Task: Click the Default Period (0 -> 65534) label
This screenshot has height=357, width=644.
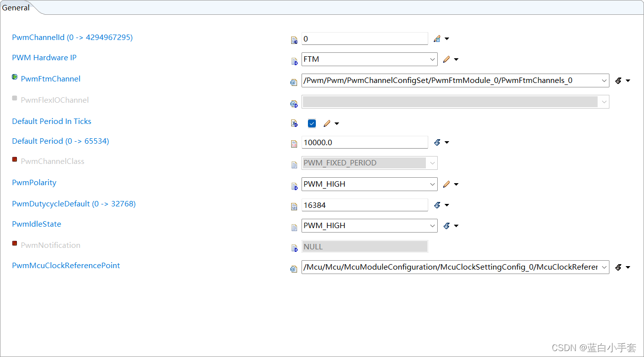Action: tap(60, 141)
